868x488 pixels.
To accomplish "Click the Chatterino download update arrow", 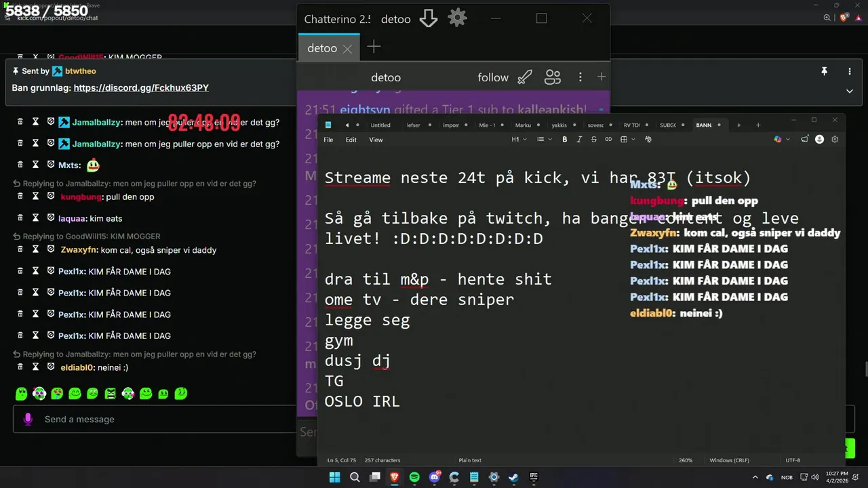I will pyautogui.click(x=429, y=18).
